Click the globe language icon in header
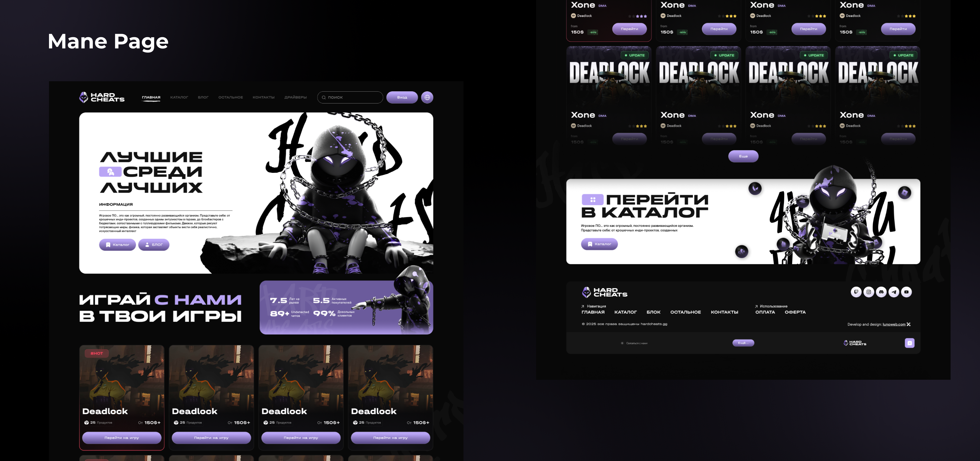 pyautogui.click(x=427, y=97)
